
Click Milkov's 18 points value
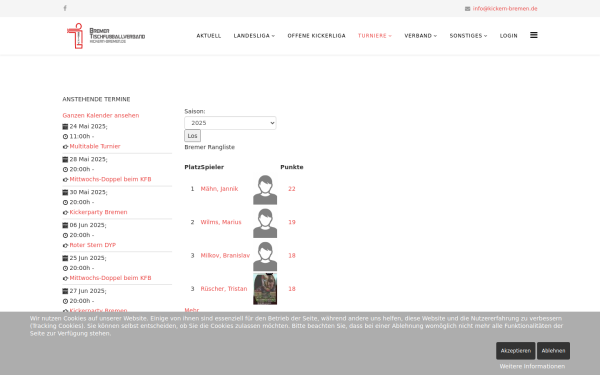pos(292,255)
